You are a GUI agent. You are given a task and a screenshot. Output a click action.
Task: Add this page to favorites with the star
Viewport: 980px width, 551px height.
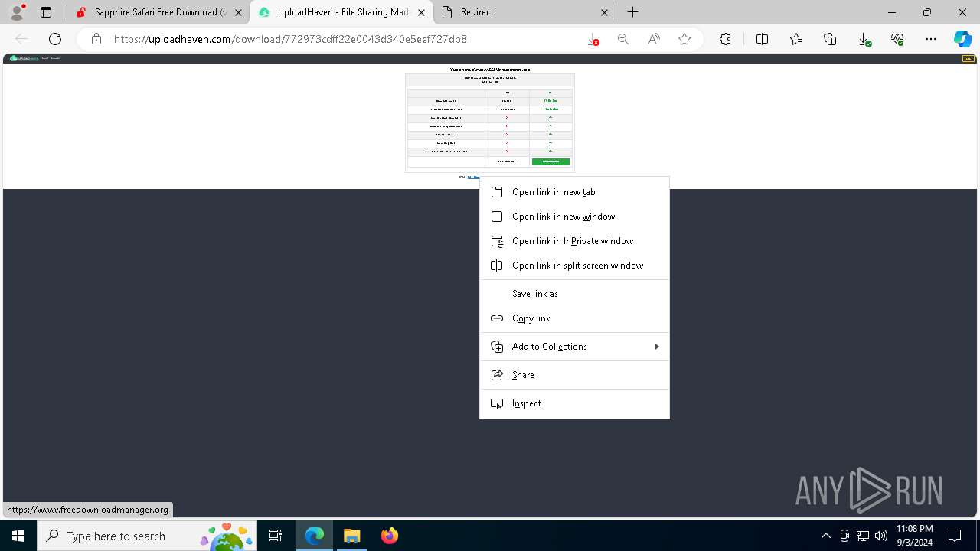coord(684,39)
